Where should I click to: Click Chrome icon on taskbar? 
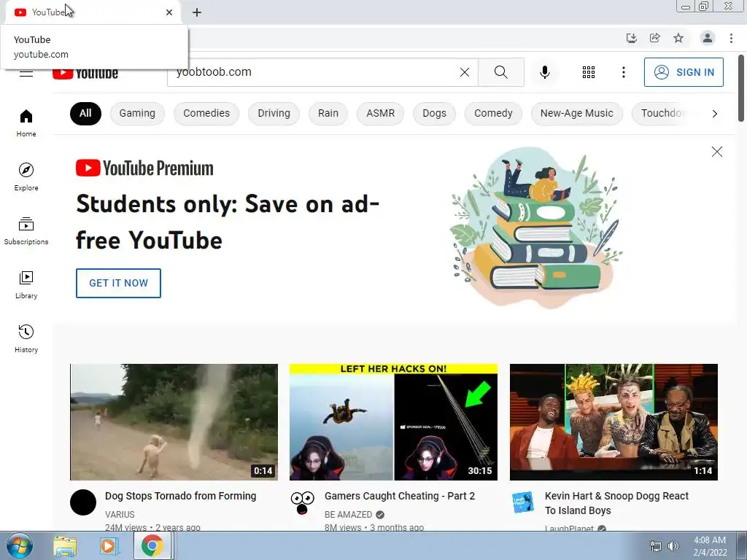(x=152, y=546)
